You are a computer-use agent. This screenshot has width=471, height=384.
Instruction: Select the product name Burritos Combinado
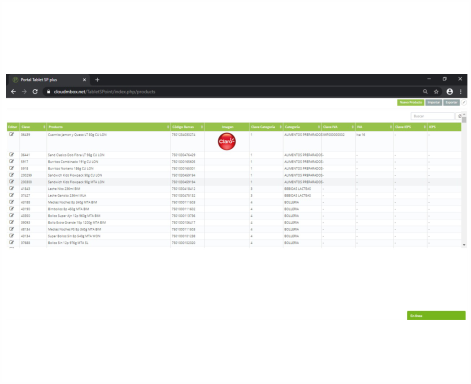73,162
